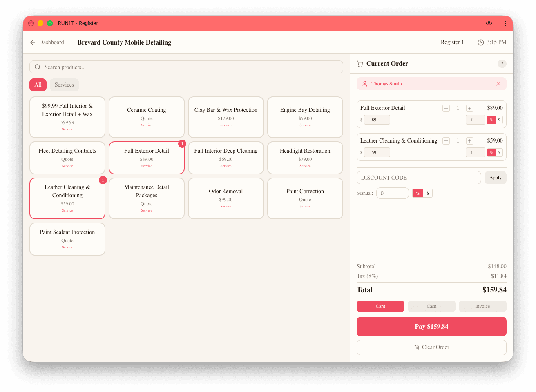Screen dimensions: 536x392
Task: Click the Manual discount amount field
Action: pyautogui.click(x=393, y=193)
